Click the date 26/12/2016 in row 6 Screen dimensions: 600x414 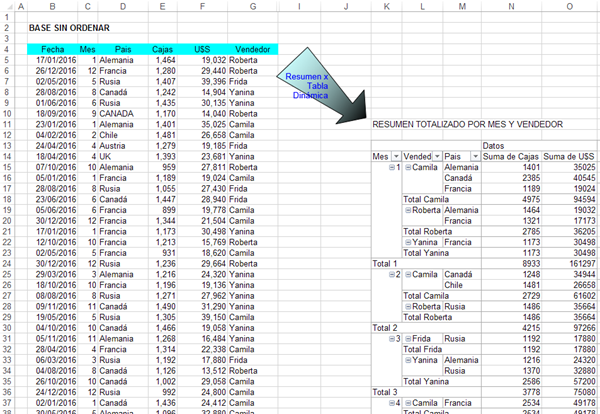52,71
